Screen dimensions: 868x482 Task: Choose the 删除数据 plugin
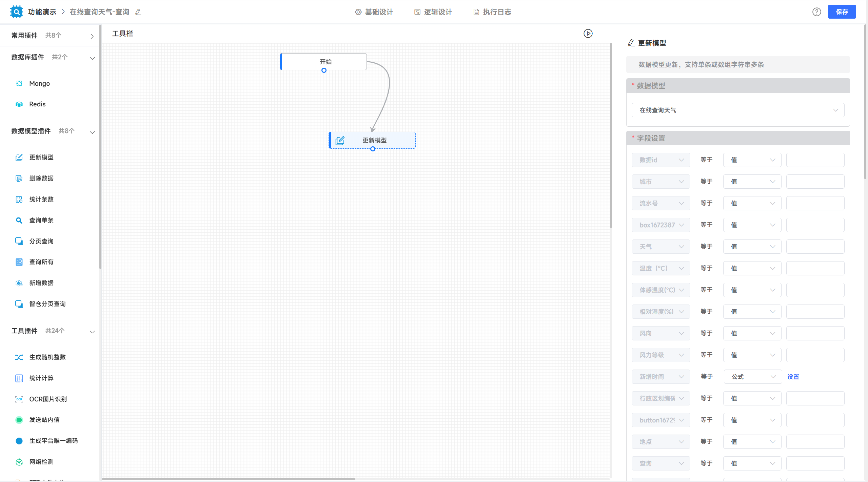tap(41, 178)
